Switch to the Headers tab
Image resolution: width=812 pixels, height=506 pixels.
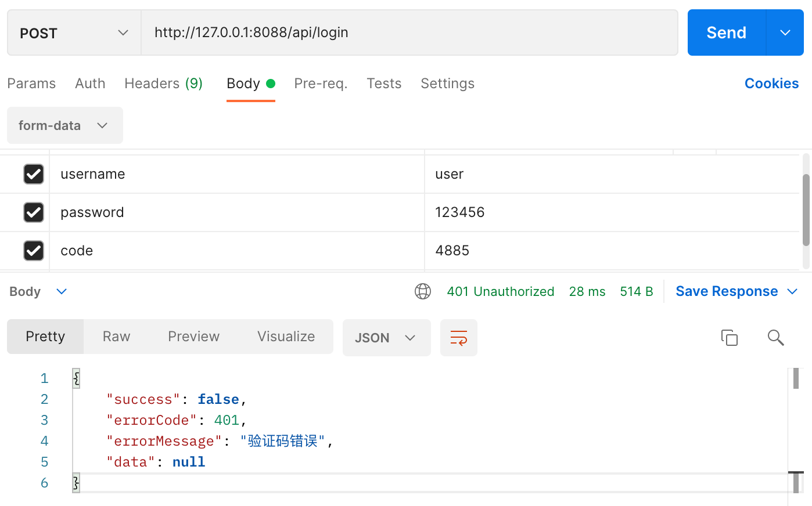click(x=163, y=84)
